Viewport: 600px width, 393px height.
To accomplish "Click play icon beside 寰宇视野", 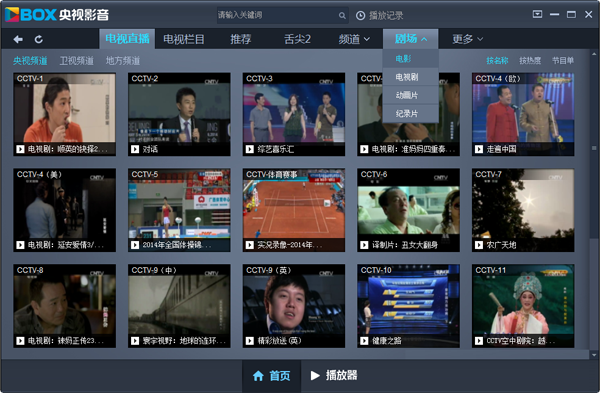I will pos(135,341).
